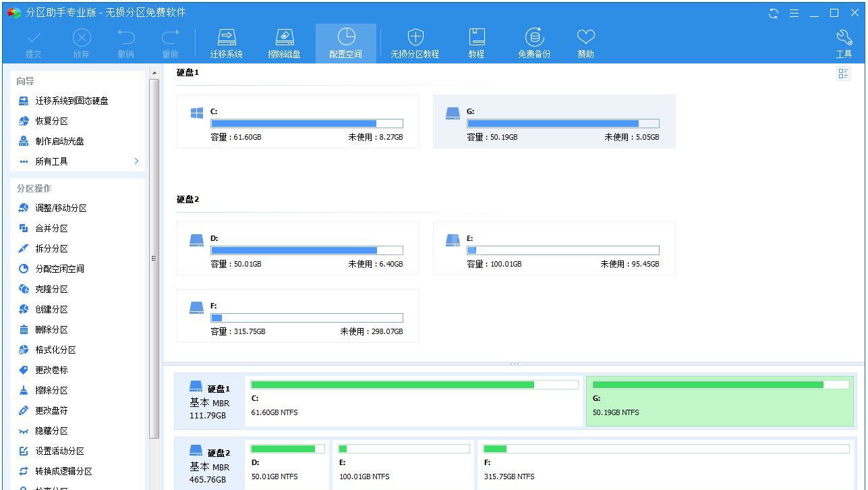
Task: Click 未使用: 95.45GB text on E: card
Action: [x=630, y=264]
